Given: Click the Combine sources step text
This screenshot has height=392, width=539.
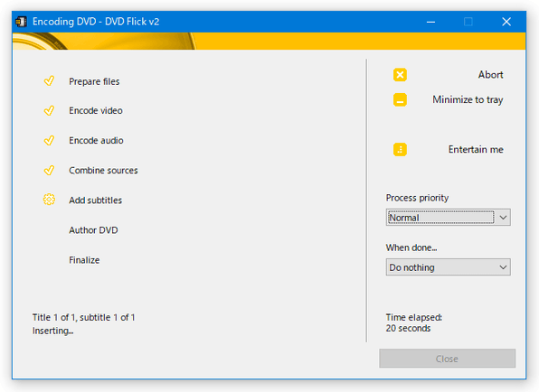Looking at the screenshot, I should [x=103, y=170].
